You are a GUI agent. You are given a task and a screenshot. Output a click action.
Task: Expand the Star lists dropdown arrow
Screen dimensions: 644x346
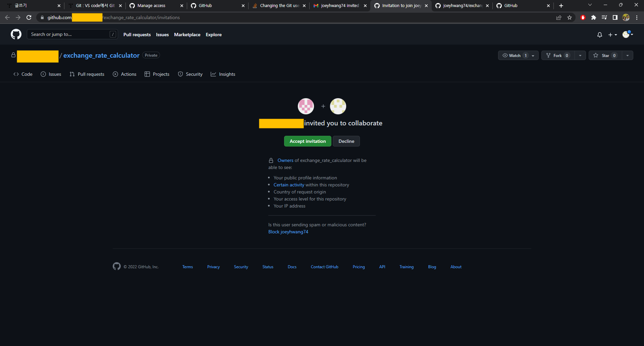tap(628, 55)
